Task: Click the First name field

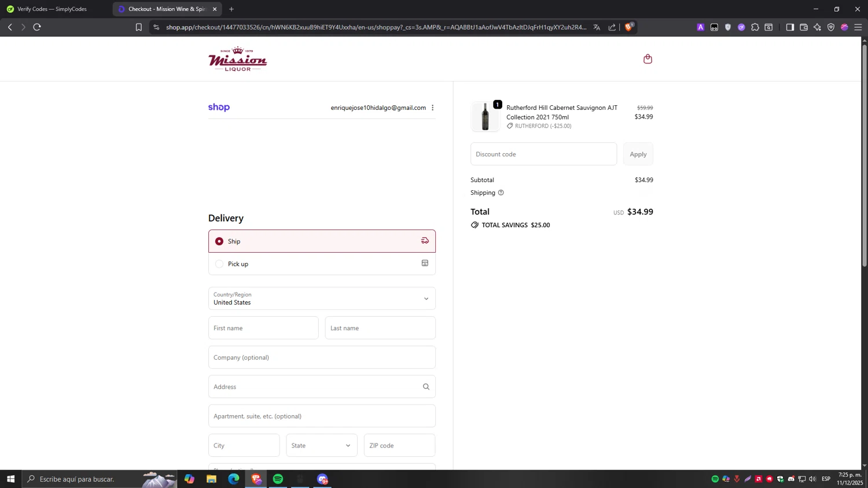Action: click(263, 328)
